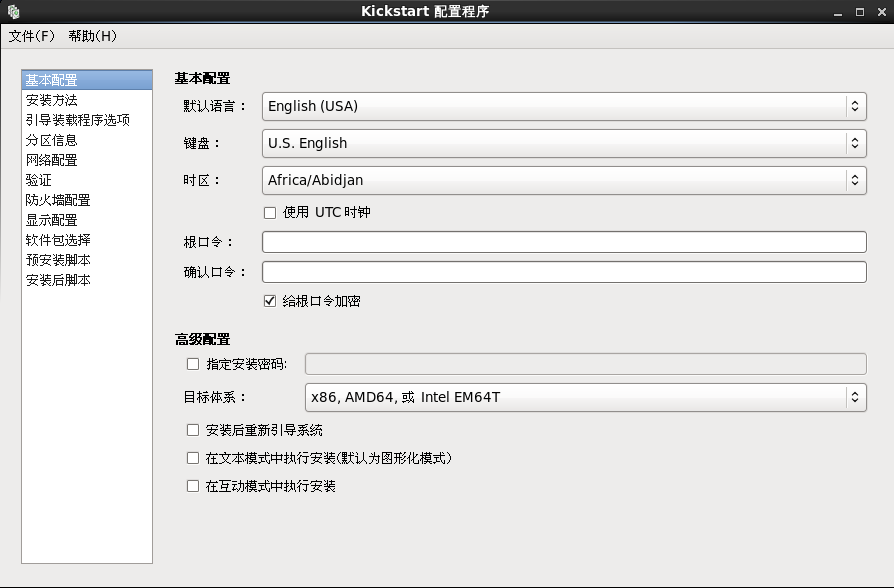The image size is (894, 588).
Task: Open the 默认语言 English (USA) dropdown
Action: pyautogui.click(x=564, y=107)
